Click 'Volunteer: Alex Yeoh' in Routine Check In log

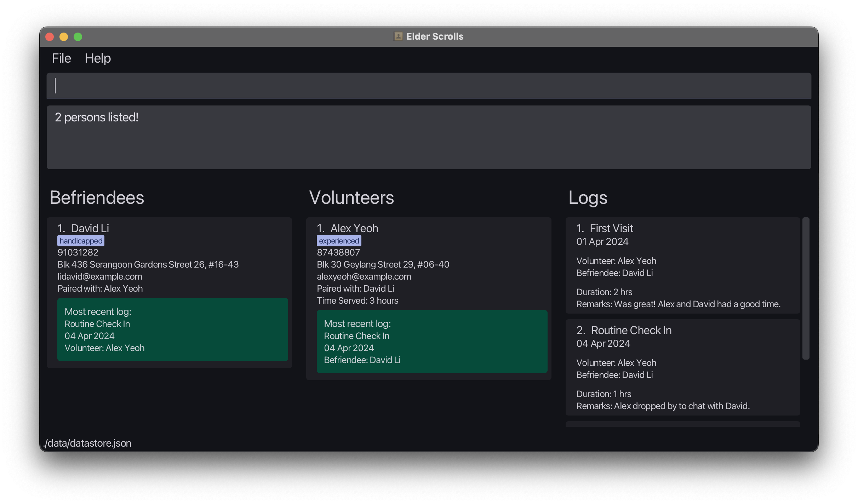coord(616,363)
